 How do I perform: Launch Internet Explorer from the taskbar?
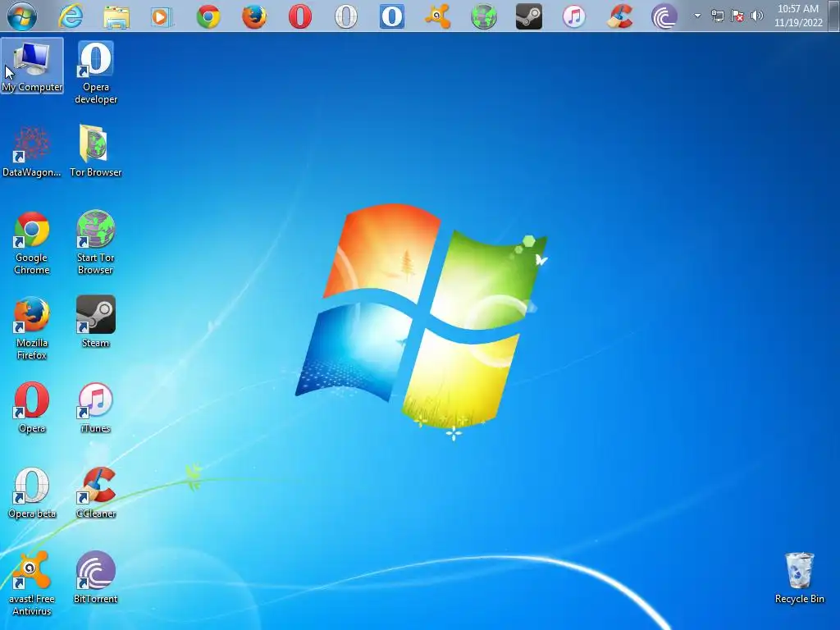[71, 16]
